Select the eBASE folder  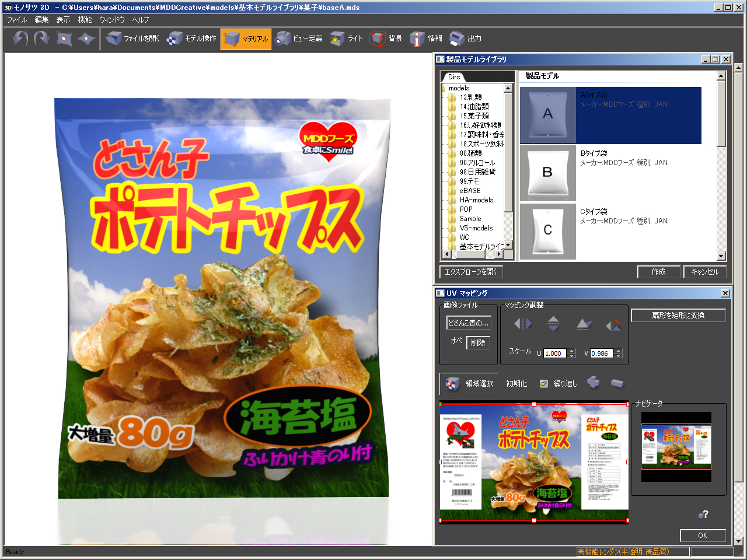pos(470,191)
